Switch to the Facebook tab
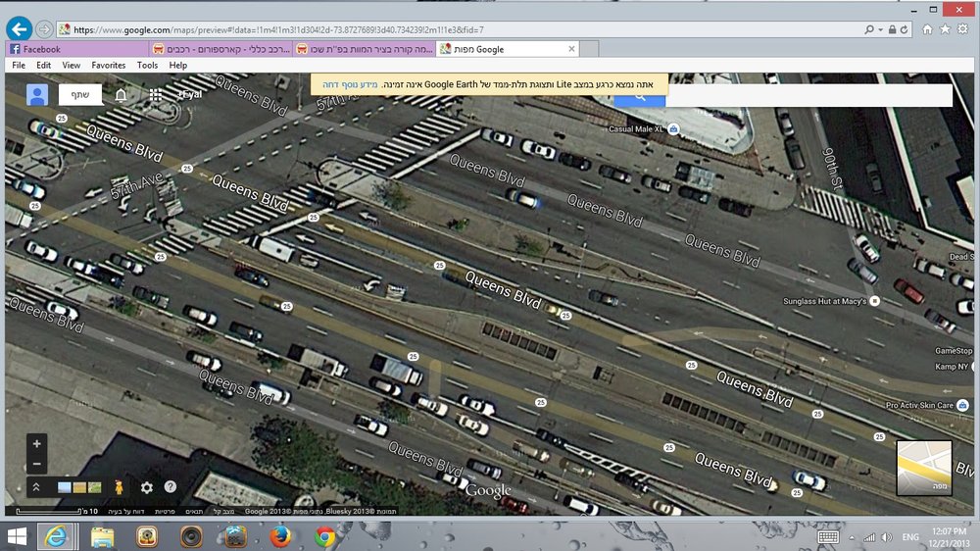The width and height of the screenshot is (980, 551). point(76,49)
